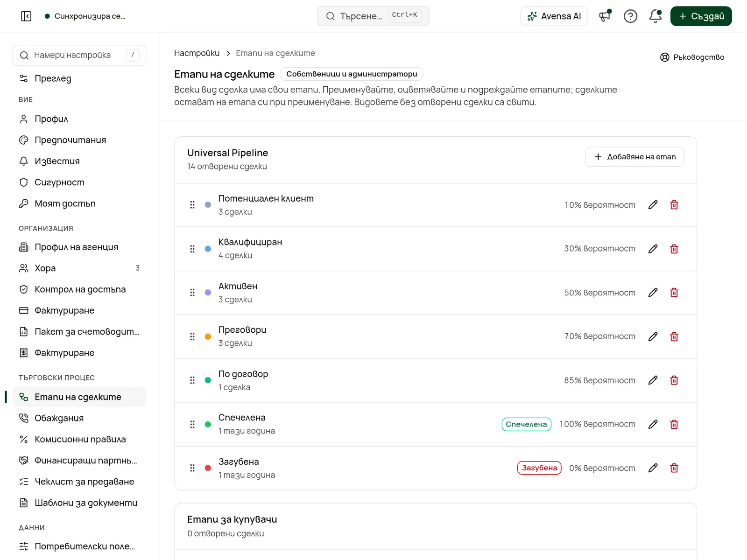Screen dimensions: 747x560
Task: Click the Етапи за купувачи heading
Action: click(232, 519)
